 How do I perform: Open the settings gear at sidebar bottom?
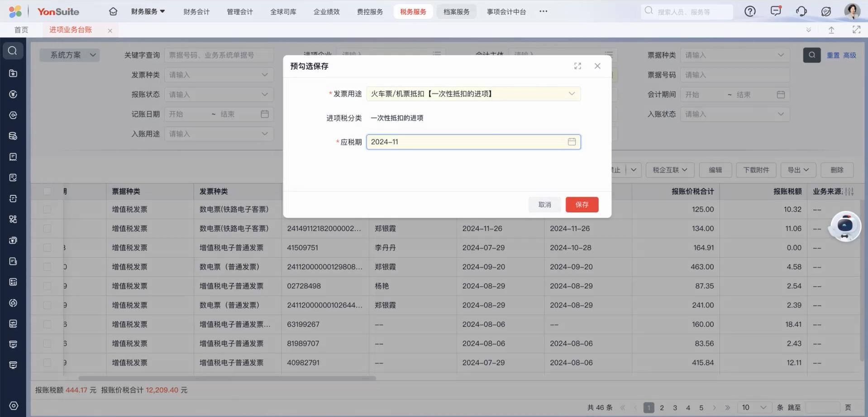pos(13,406)
